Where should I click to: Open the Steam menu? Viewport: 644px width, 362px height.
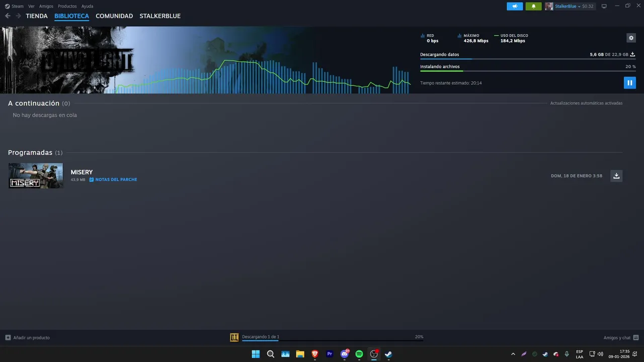(x=18, y=6)
